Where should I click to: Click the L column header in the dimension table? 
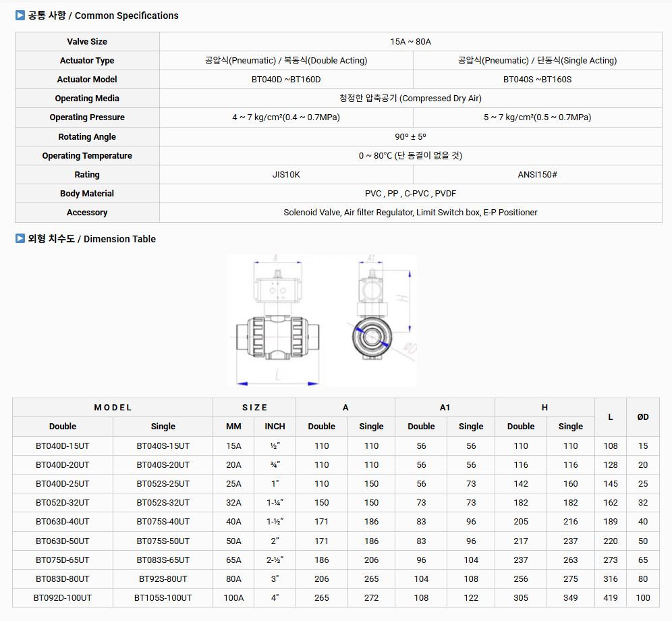click(610, 417)
